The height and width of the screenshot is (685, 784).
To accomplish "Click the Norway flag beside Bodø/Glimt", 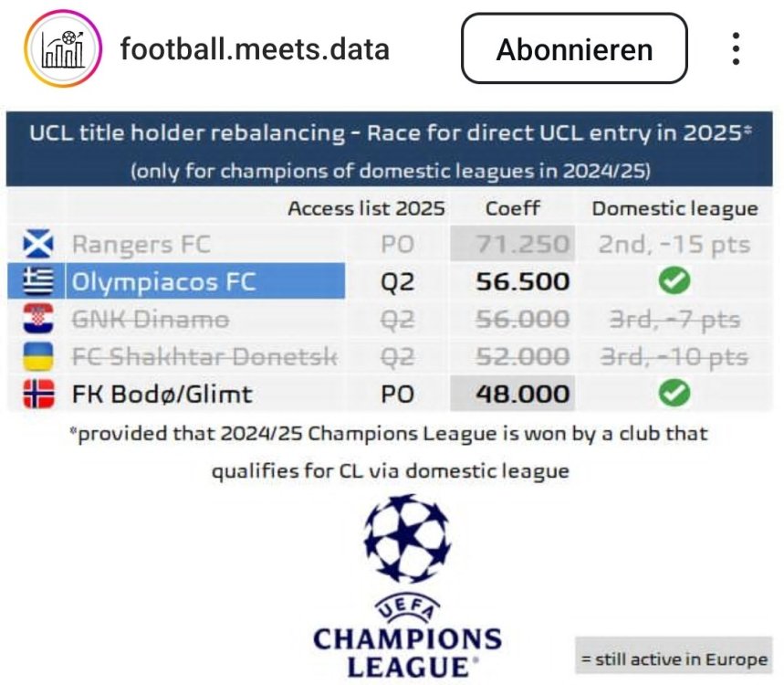I will coord(37,394).
